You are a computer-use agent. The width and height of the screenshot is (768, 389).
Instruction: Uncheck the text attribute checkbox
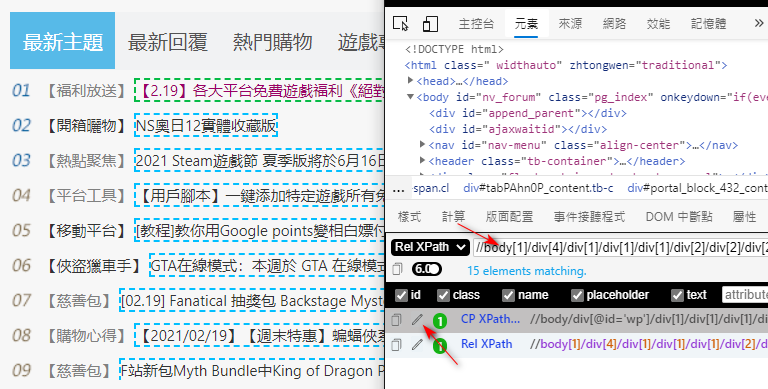tap(677, 295)
